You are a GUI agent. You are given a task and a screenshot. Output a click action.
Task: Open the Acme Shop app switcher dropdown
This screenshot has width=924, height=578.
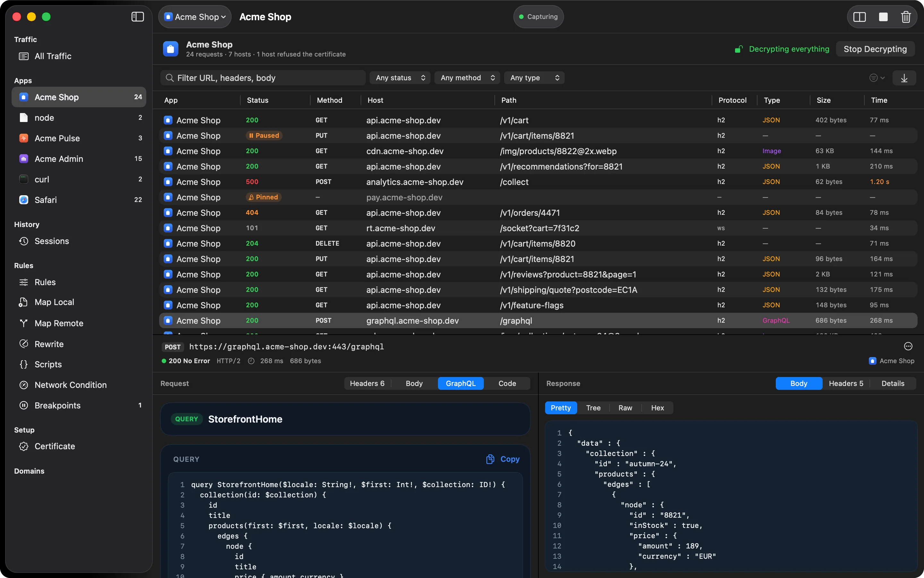coord(195,17)
